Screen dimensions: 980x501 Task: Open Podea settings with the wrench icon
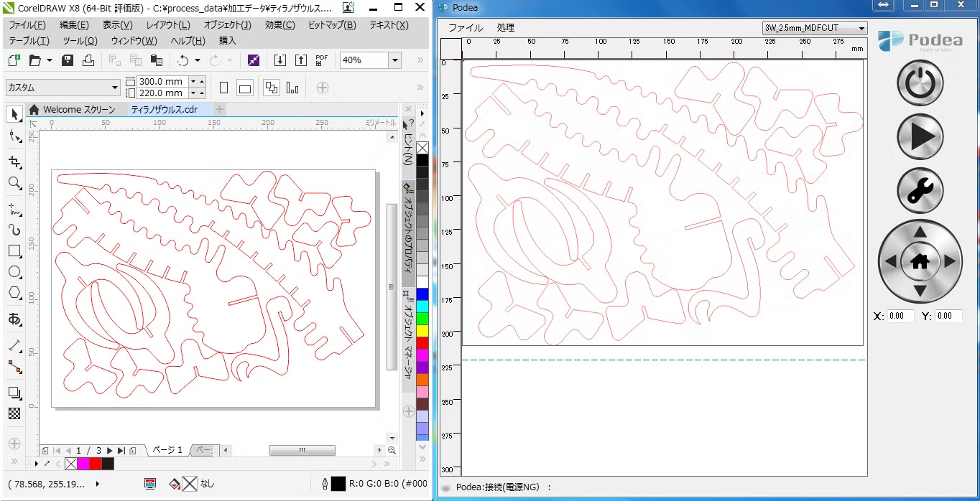coord(920,191)
